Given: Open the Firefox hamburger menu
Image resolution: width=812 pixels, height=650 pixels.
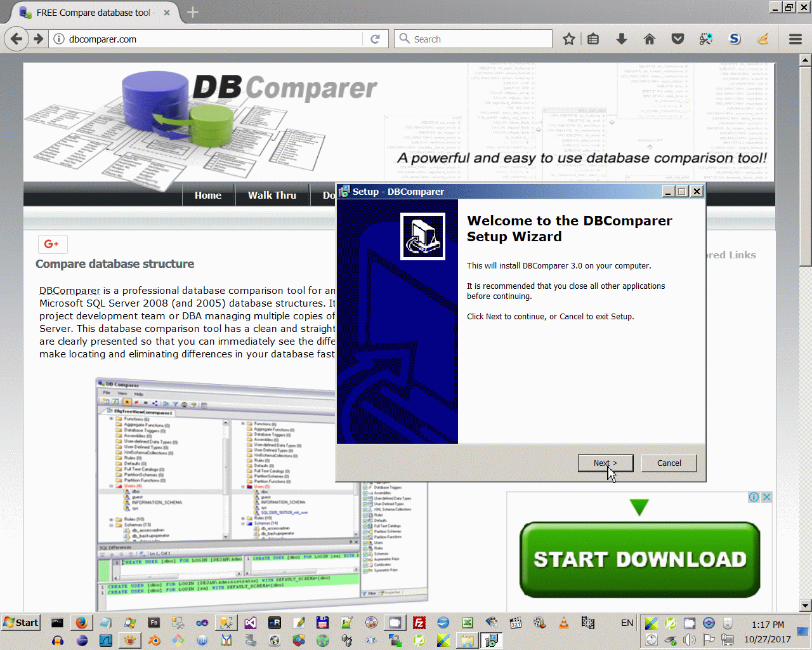Looking at the screenshot, I should pyautogui.click(x=796, y=39).
